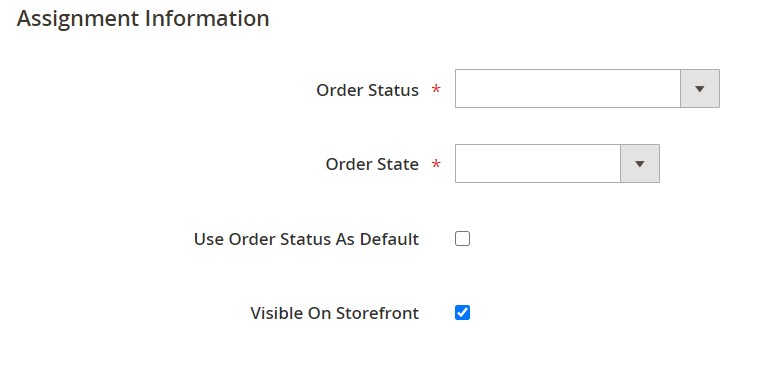Focus the narrower Order State combo box
Image resolution: width=773 pixels, height=368 pixels.
click(x=557, y=164)
